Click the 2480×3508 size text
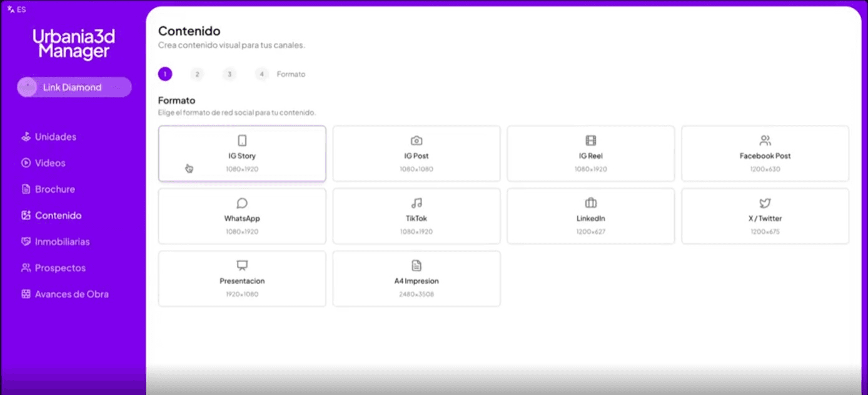Screen dimensions: 868x395 click(x=416, y=294)
